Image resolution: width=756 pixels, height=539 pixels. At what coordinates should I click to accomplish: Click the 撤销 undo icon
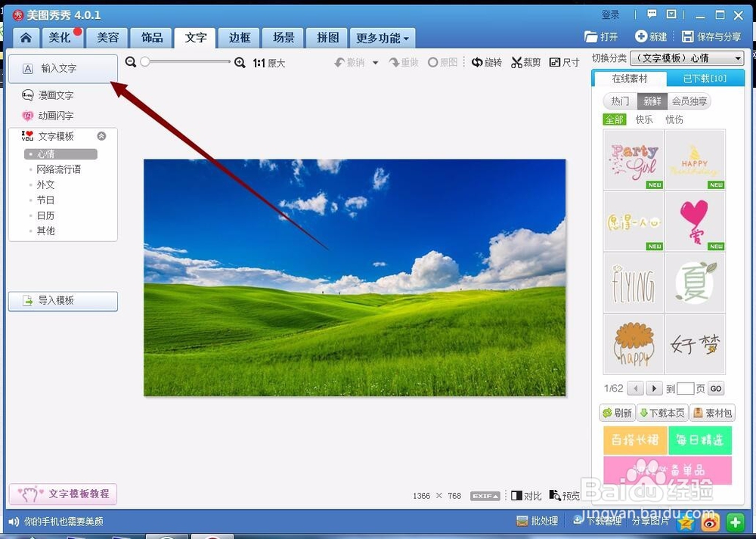click(340, 62)
